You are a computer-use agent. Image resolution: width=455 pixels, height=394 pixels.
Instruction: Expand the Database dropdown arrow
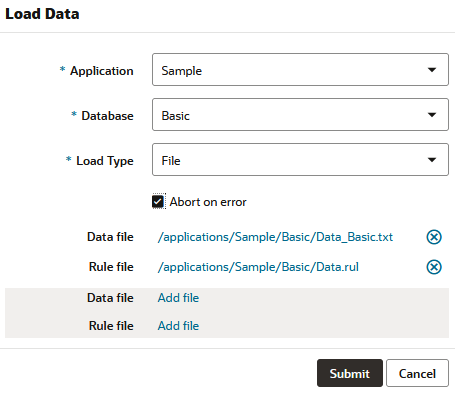coord(432,115)
